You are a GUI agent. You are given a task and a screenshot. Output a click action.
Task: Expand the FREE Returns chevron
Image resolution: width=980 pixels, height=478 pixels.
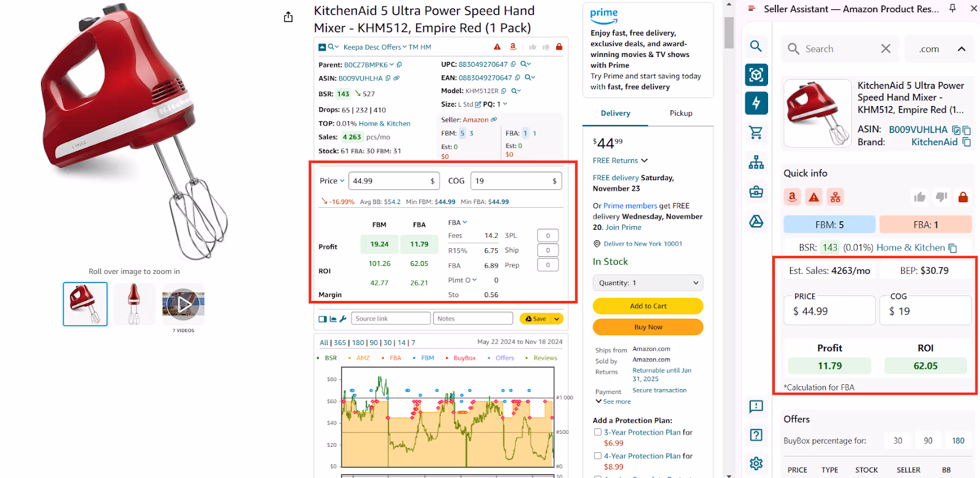pyautogui.click(x=644, y=161)
